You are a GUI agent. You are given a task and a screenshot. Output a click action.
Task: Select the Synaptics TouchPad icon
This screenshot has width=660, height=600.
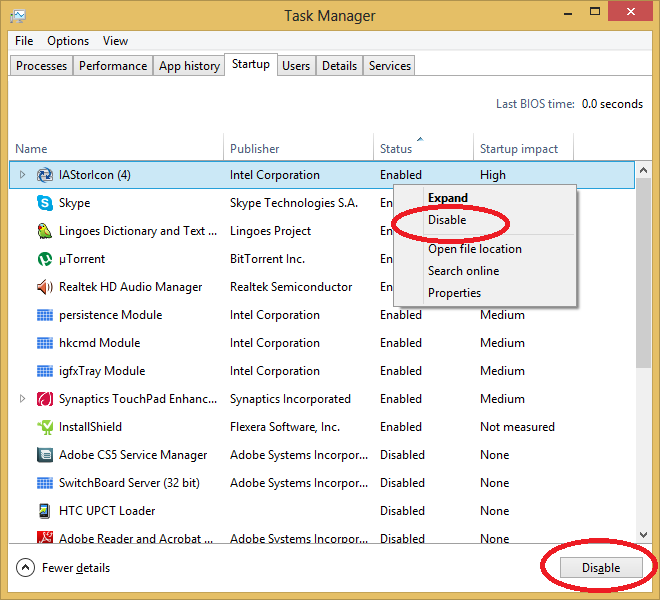tap(44, 399)
